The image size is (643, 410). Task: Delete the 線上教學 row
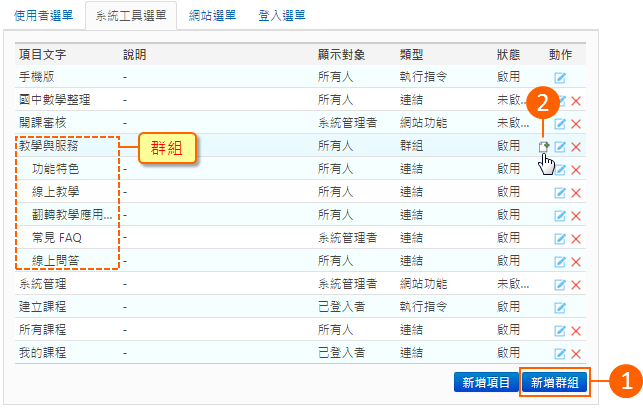576,192
